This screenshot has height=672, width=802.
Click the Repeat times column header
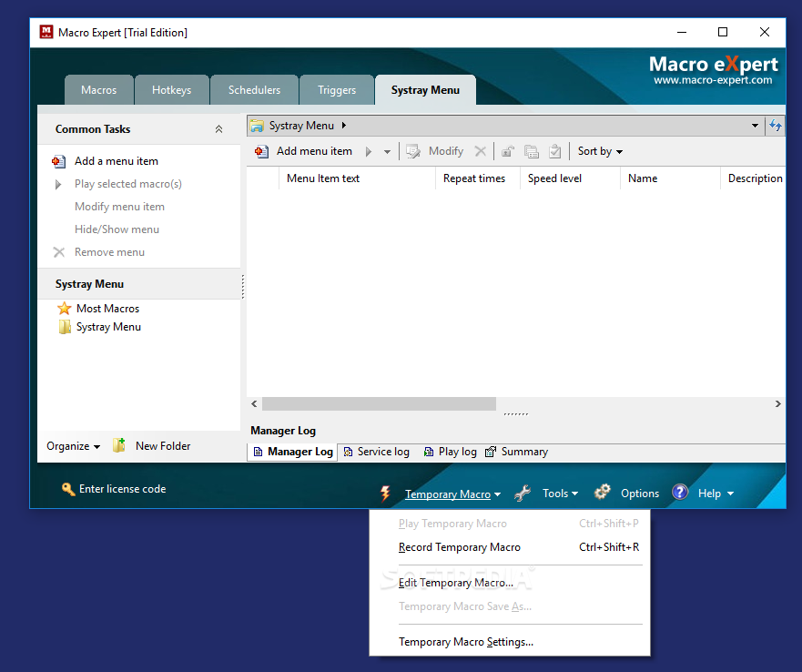coord(478,178)
